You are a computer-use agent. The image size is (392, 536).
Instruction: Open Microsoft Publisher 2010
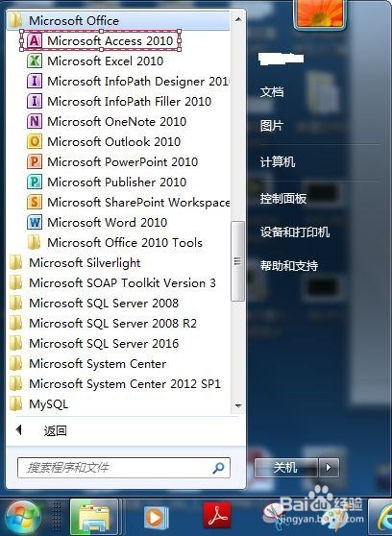pos(107,182)
